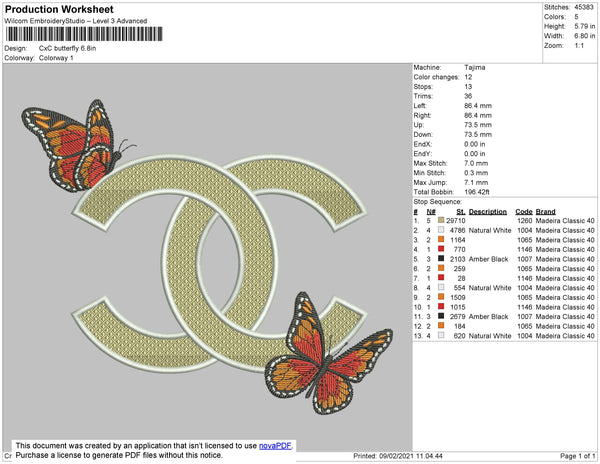Click stitch count '1509' in row 9
The image size is (600, 464).
[x=458, y=297]
